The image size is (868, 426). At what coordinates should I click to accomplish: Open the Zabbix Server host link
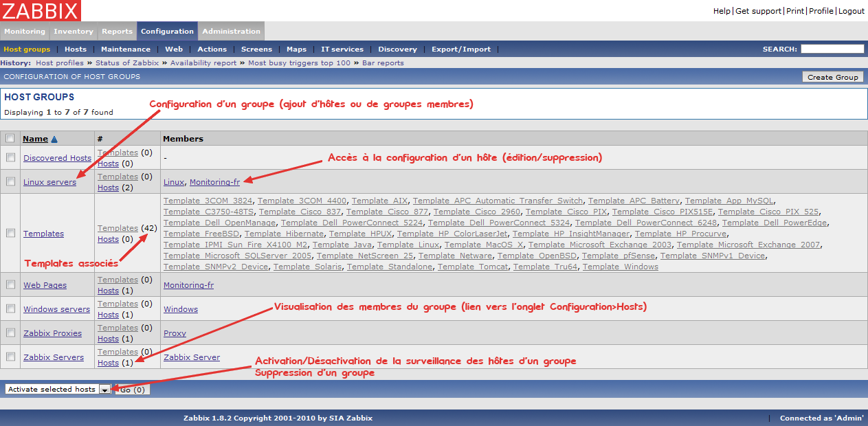pos(192,357)
